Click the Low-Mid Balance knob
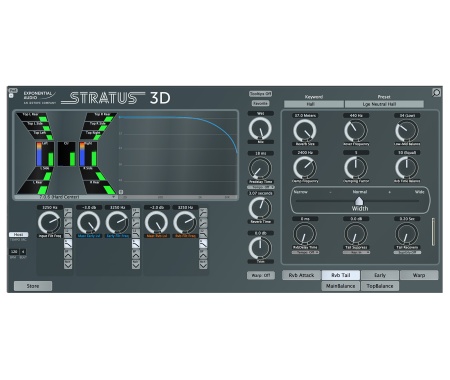This screenshot has width=450, height=380. [407, 131]
